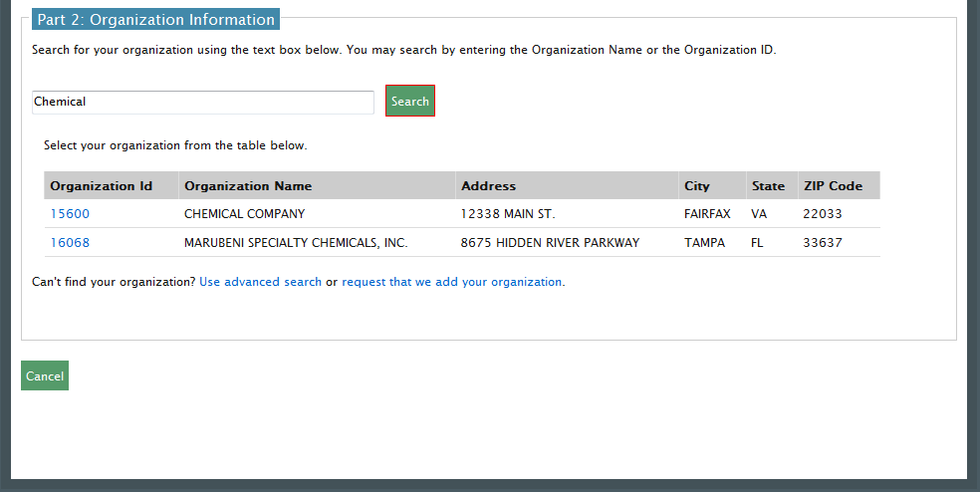
Task: Click the organization search text box
Action: click(x=203, y=102)
